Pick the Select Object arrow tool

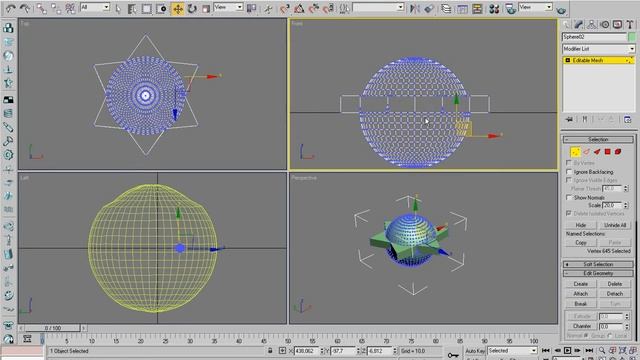pyautogui.click(x=118, y=8)
